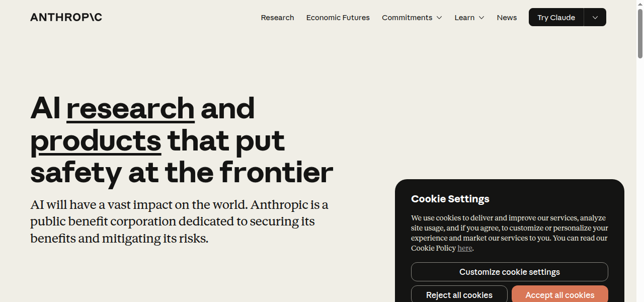Follow the underlined "products" headline link
This screenshot has height=302, width=644.
[96, 140]
